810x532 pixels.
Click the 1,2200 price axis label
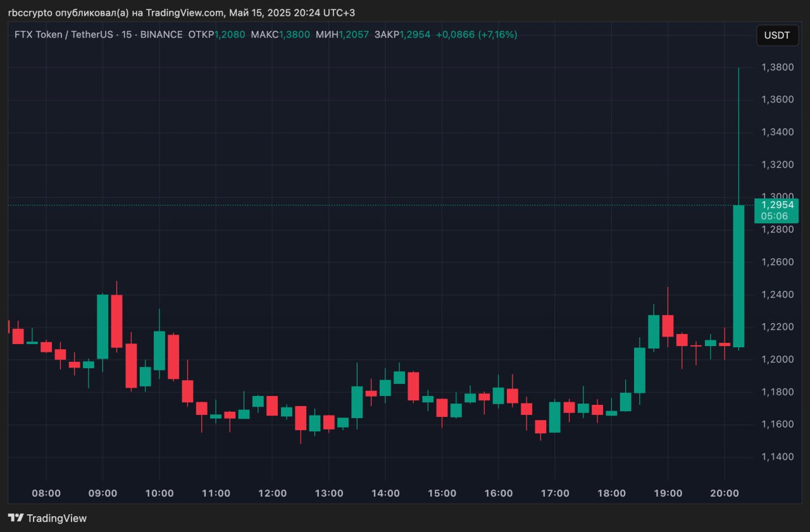777,326
